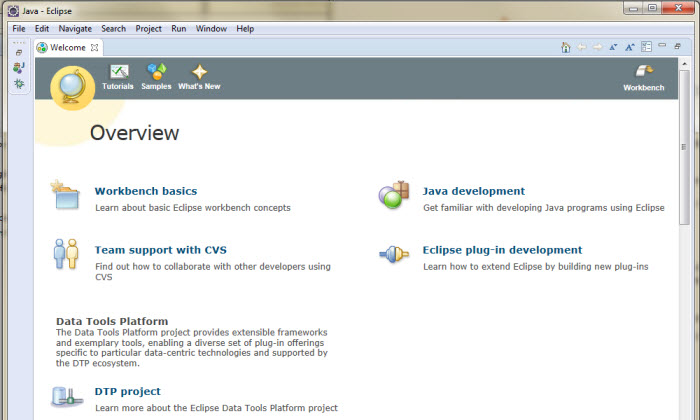The image size is (700, 420).
Task: Open the Run menu
Action: coord(179,29)
